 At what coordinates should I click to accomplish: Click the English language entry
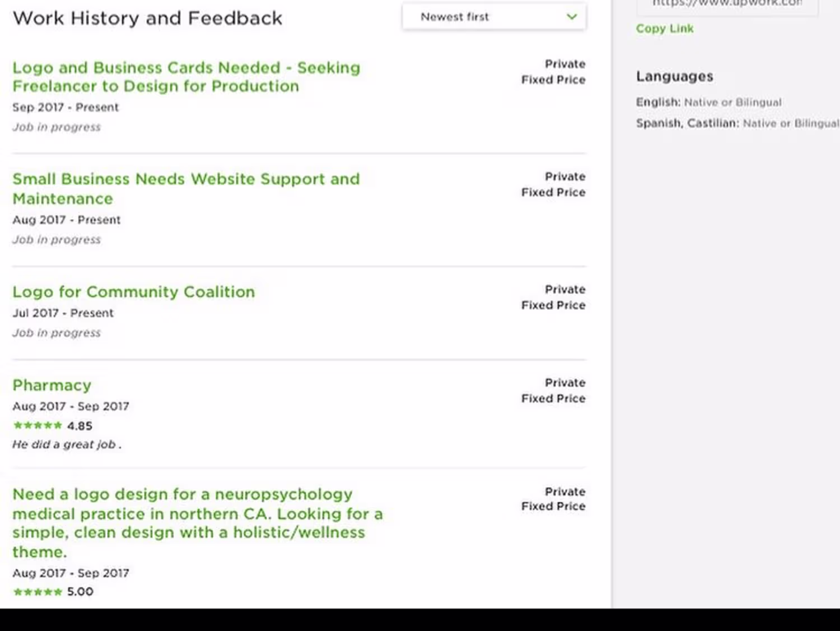click(x=708, y=102)
